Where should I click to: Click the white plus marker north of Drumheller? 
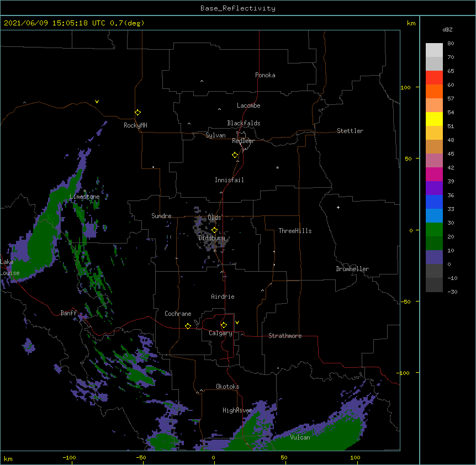pyautogui.click(x=338, y=207)
